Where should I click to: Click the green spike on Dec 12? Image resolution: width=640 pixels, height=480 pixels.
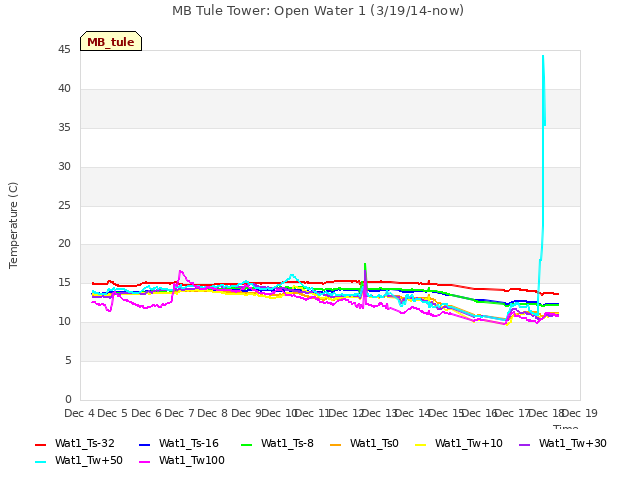point(365,264)
